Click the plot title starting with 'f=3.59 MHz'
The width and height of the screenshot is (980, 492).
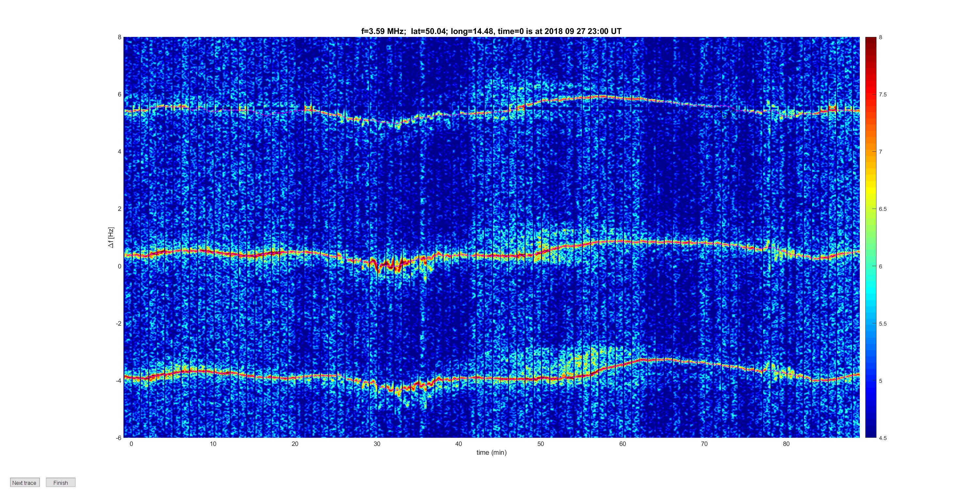click(491, 31)
